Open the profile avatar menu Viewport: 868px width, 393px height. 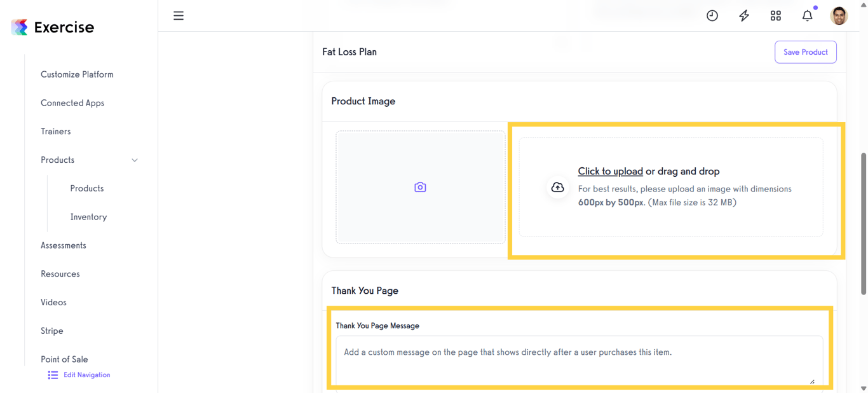(839, 15)
